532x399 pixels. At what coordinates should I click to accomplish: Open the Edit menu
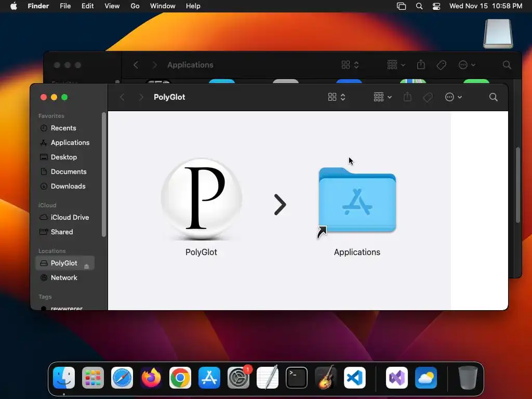(87, 6)
